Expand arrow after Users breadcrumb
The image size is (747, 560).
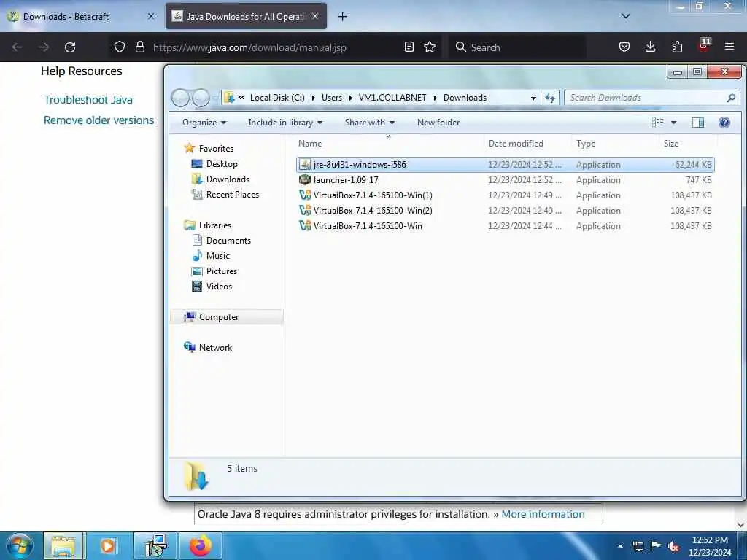tap(351, 98)
